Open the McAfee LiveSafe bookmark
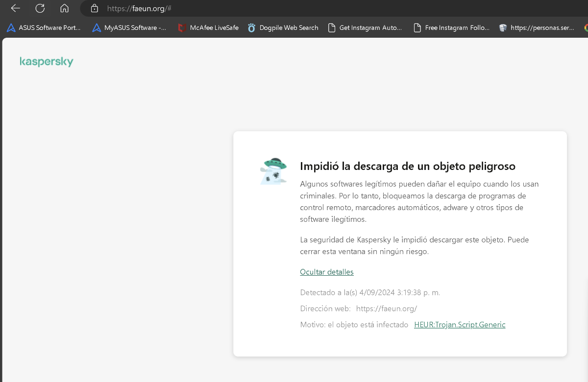588x382 pixels. (208, 28)
